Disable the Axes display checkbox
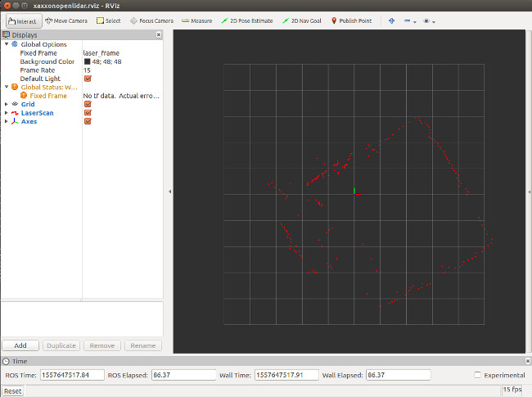The image size is (532, 397). coord(88,121)
